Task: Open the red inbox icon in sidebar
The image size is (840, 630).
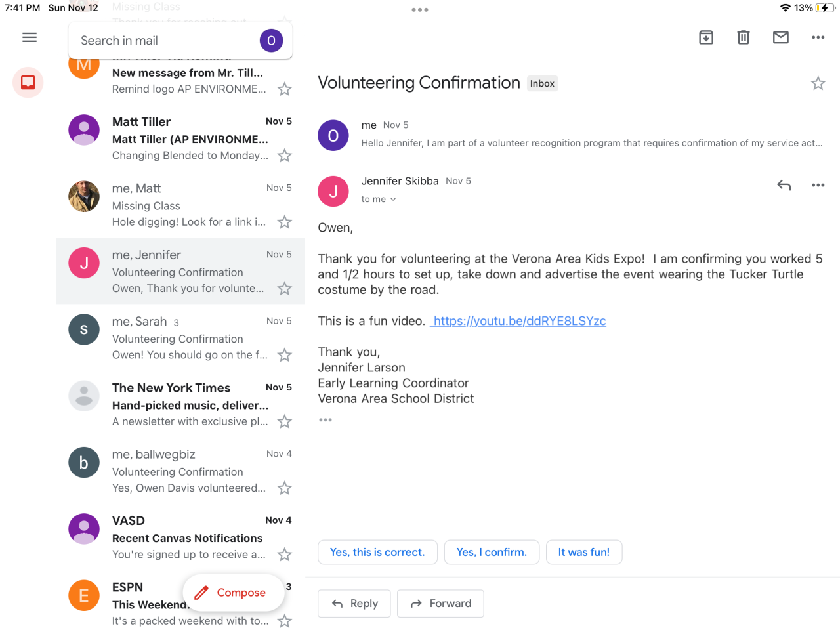Action: coord(28,83)
